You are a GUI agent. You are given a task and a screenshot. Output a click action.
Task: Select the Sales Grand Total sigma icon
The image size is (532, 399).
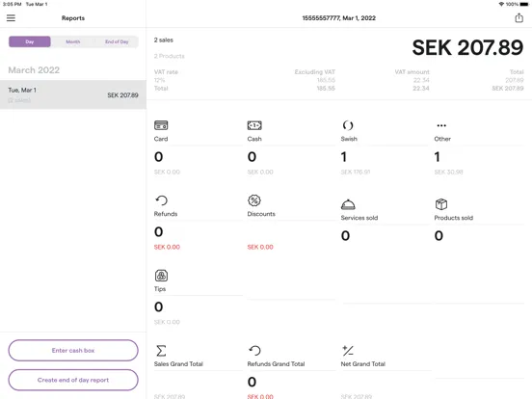tap(161, 351)
